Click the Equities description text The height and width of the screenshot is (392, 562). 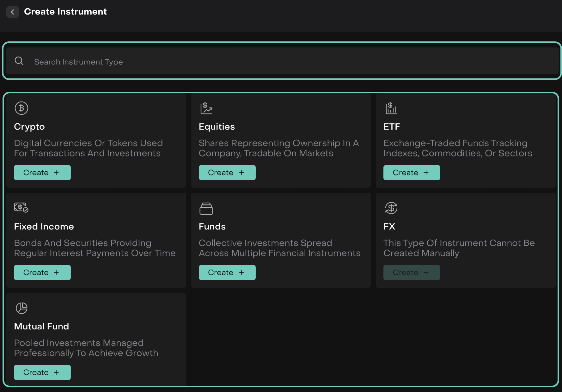278,148
